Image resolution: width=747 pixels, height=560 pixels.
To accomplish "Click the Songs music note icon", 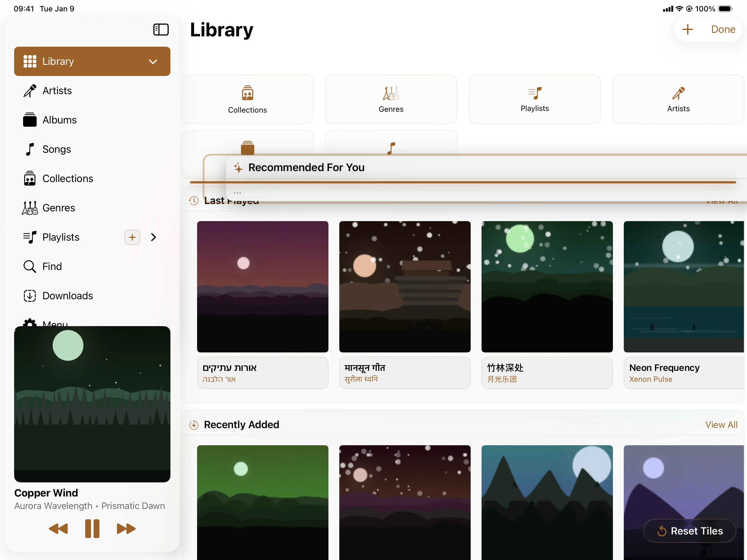I will [30, 149].
